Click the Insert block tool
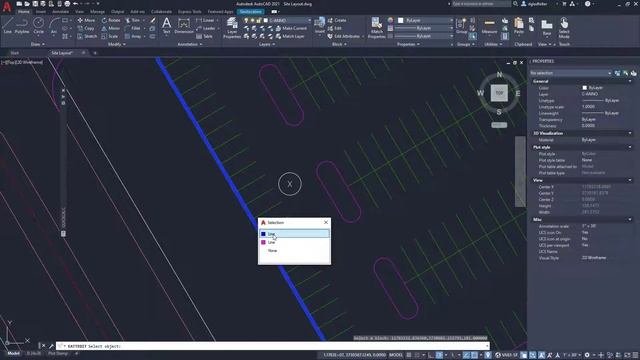Image resolution: width=640 pixels, height=360 pixels. (320, 25)
